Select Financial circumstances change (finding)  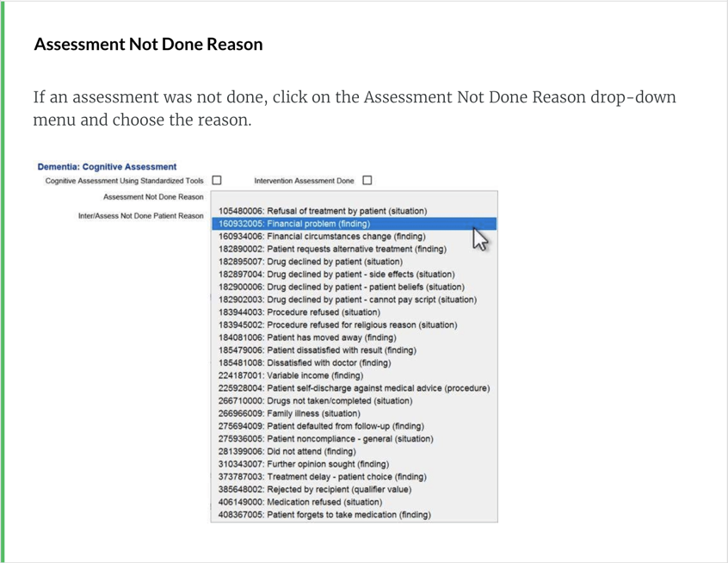click(x=322, y=236)
